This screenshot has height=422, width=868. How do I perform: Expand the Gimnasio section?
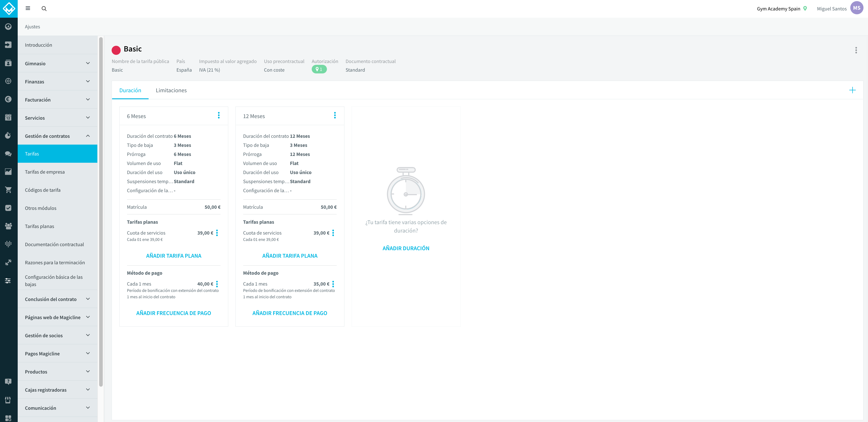pos(57,63)
